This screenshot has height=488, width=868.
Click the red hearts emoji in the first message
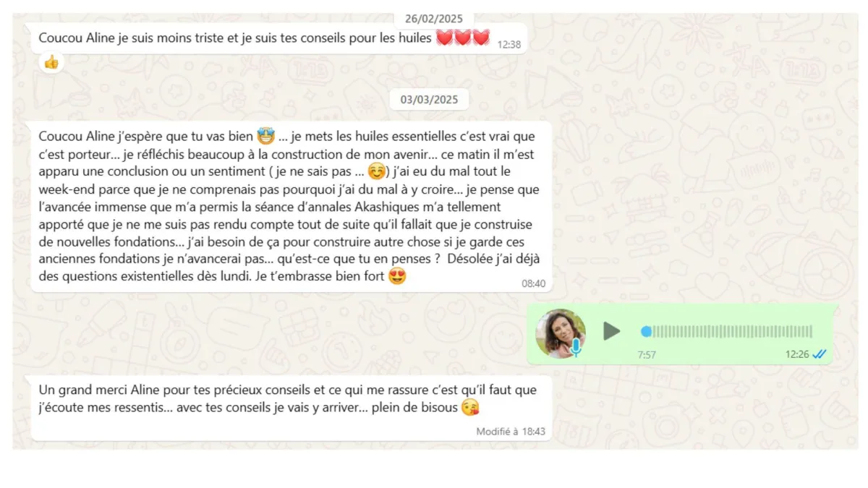click(x=463, y=38)
